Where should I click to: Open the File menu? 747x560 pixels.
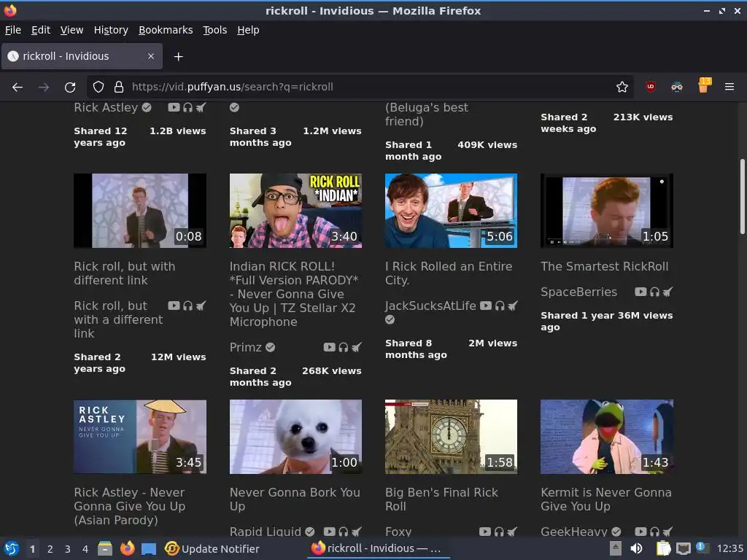tap(13, 30)
